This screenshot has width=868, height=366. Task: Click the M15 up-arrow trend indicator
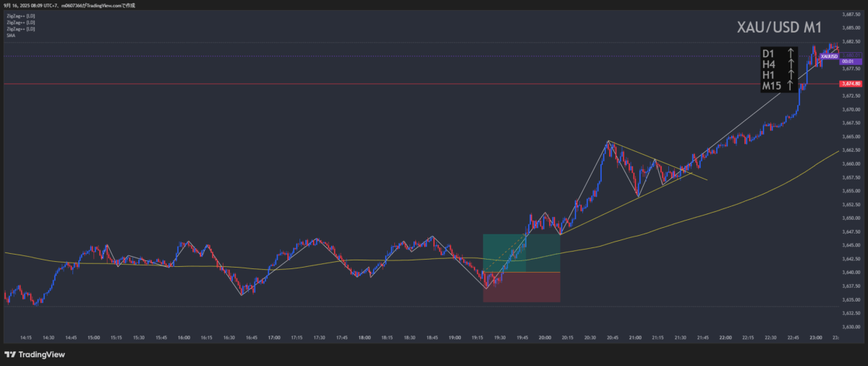(791, 85)
